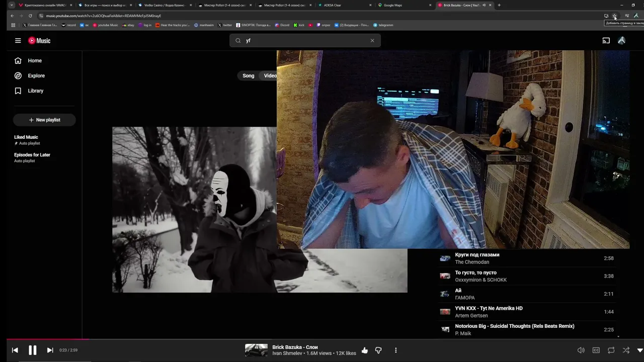Click the music video player
Screen dimensions: 644x362
260,210
